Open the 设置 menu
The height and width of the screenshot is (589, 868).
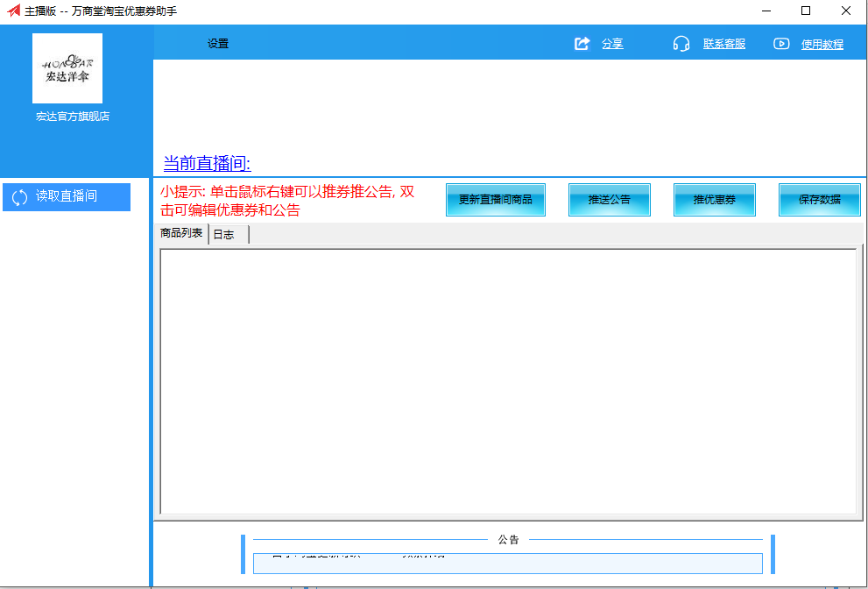tap(218, 44)
